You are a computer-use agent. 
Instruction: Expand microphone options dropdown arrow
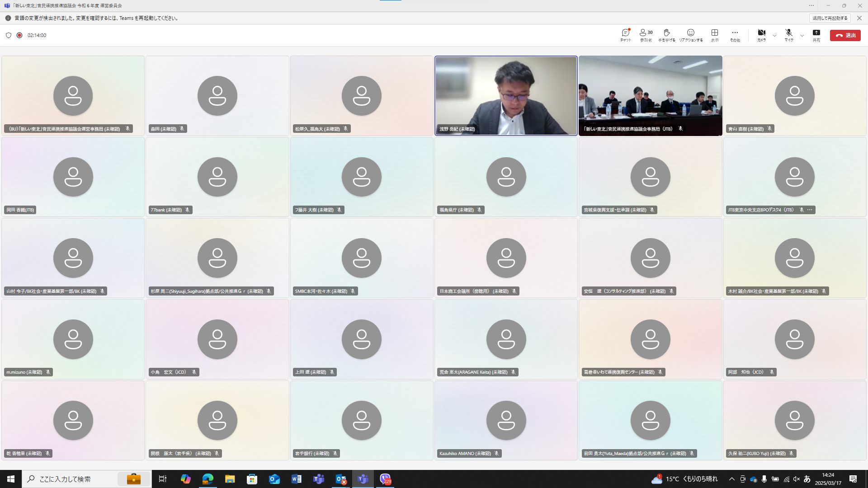[x=802, y=35]
